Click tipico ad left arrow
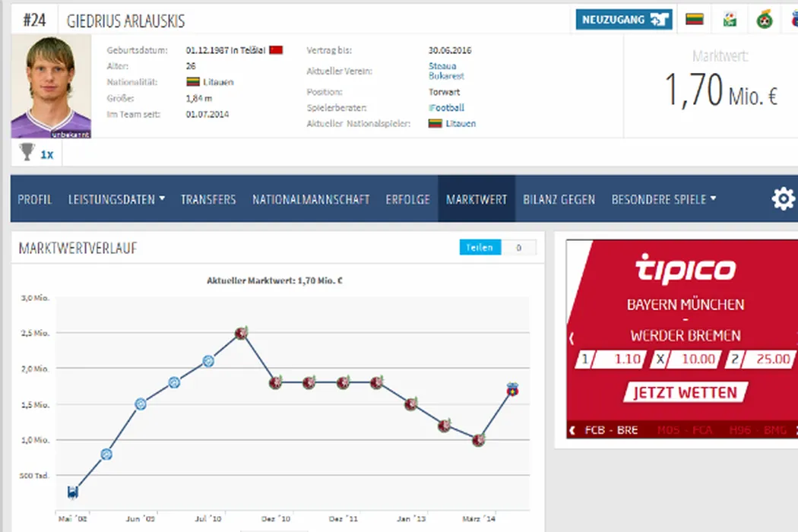The width and height of the screenshot is (798, 532). (x=572, y=338)
